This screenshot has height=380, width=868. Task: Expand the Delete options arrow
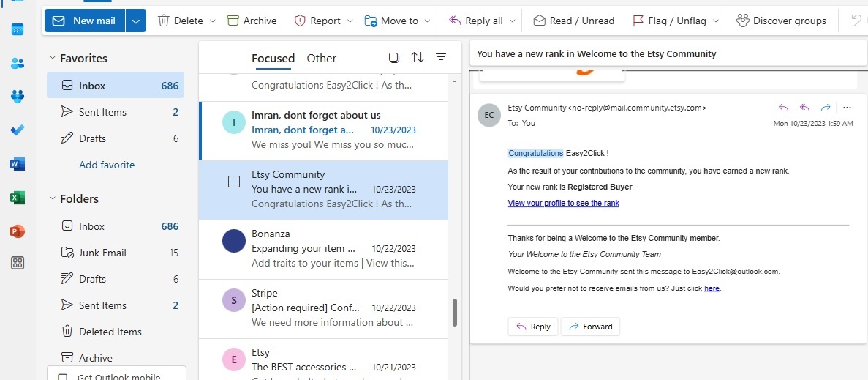click(213, 21)
